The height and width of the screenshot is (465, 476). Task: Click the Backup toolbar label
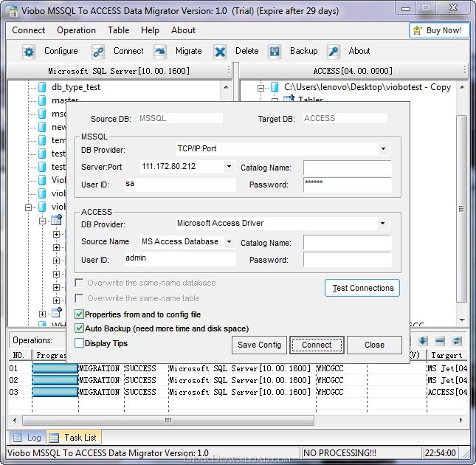(304, 51)
